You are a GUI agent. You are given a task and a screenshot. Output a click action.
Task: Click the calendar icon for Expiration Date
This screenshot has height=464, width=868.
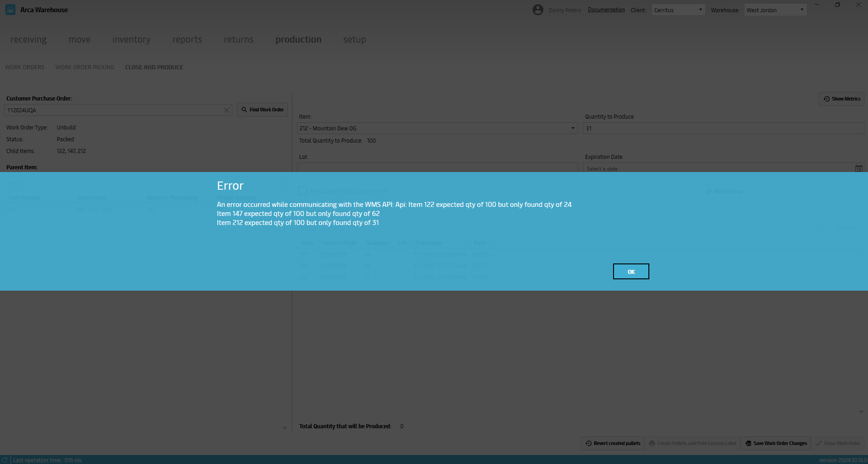click(858, 168)
